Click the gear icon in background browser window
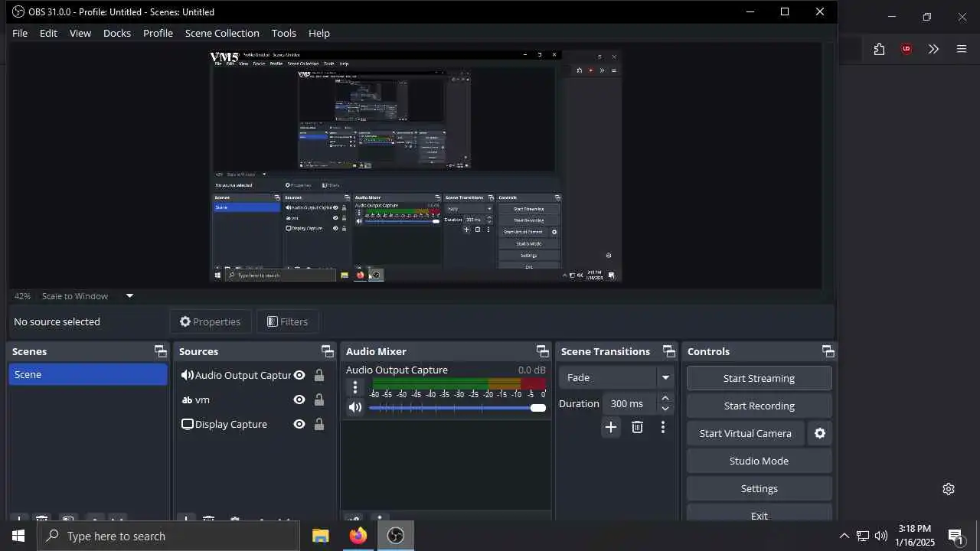This screenshot has width=980, height=551. coord(949,489)
